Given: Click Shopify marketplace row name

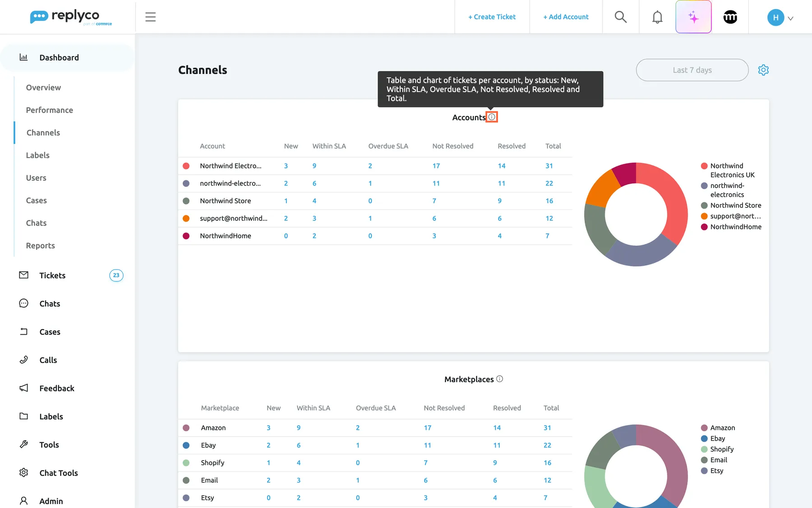Looking at the screenshot, I should (212, 463).
